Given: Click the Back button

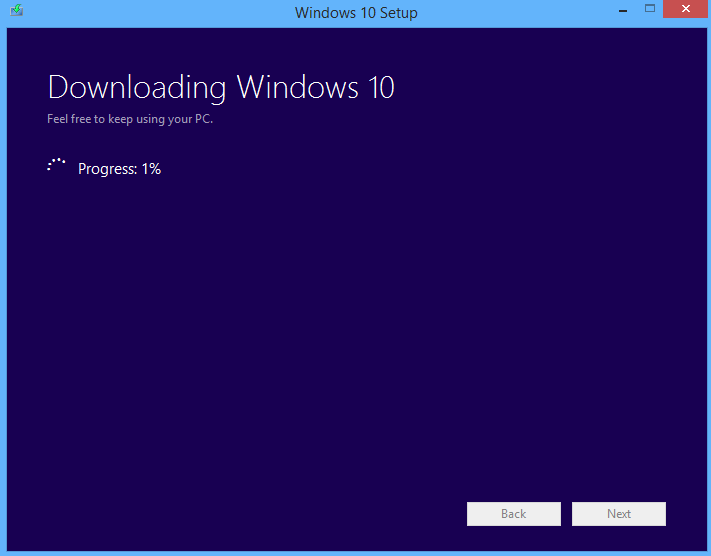Looking at the screenshot, I should click(514, 514).
